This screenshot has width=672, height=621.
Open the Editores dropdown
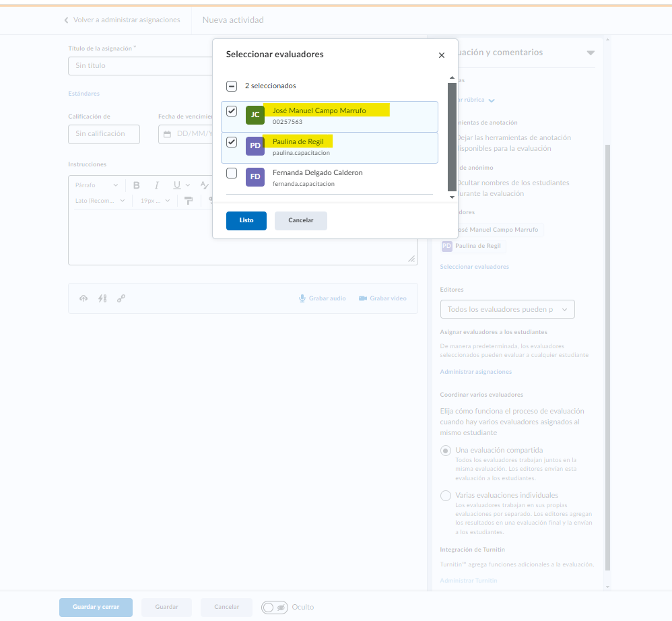pyautogui.click(x=507, y=309)
